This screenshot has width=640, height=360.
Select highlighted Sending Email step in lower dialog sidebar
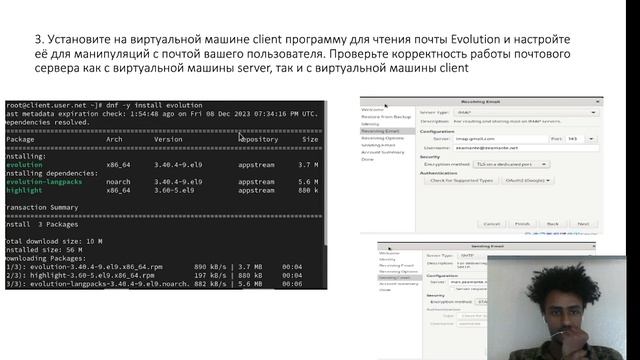[x=400, y=278]
